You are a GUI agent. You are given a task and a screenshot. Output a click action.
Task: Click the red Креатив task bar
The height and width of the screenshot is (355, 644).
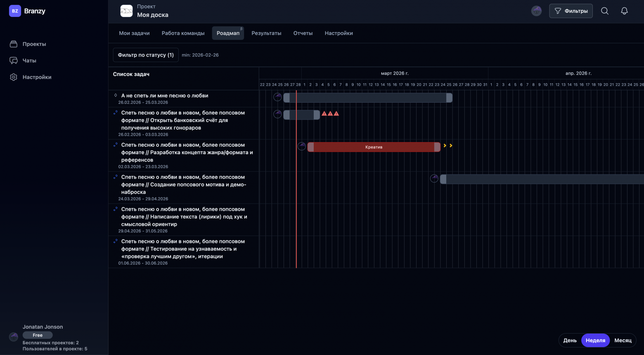point(374,147)
